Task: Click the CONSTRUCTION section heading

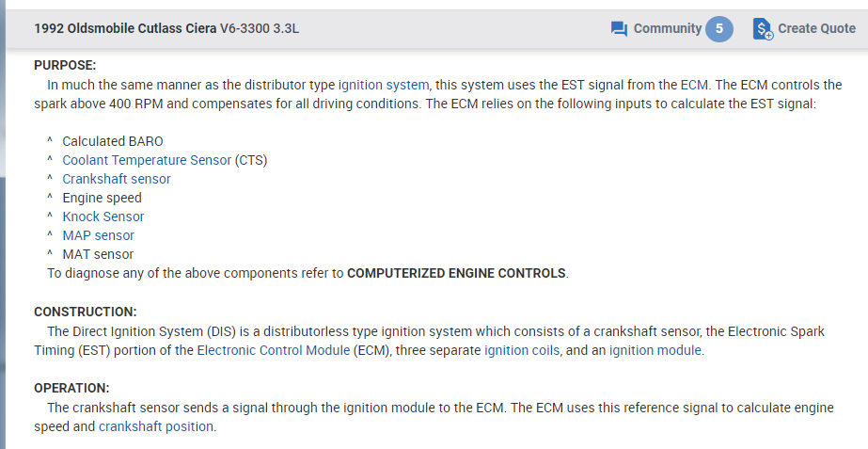Action: [85, 312]
